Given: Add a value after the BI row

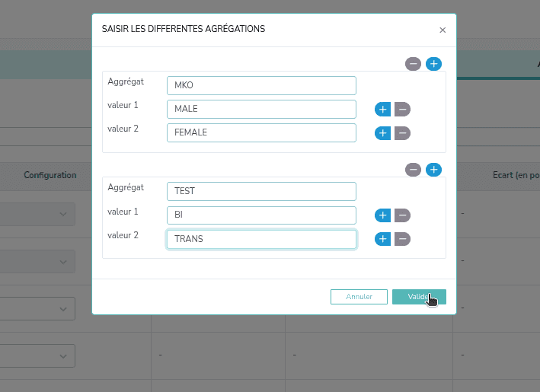Looking at the screenshot, I should pos(382,215).
